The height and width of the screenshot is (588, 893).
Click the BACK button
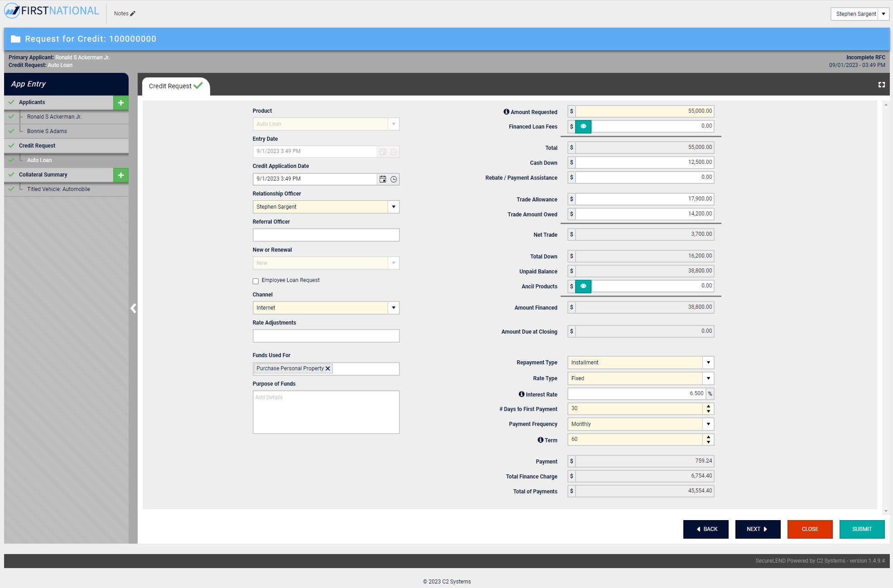coord(706,529)
